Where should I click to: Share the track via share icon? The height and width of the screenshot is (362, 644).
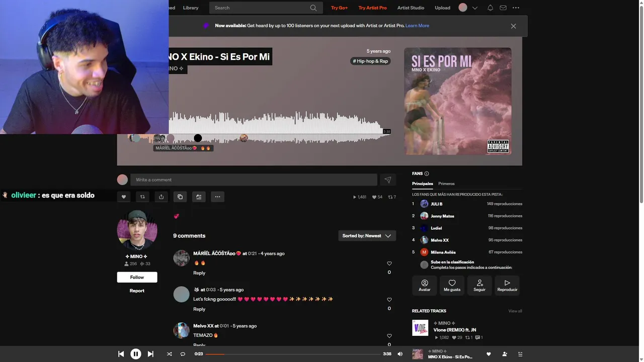point(161,197)
